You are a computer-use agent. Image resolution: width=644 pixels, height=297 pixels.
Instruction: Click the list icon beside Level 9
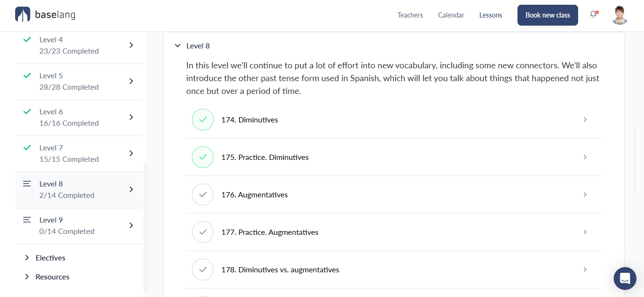pyautogui.click(x=27, y=220)
